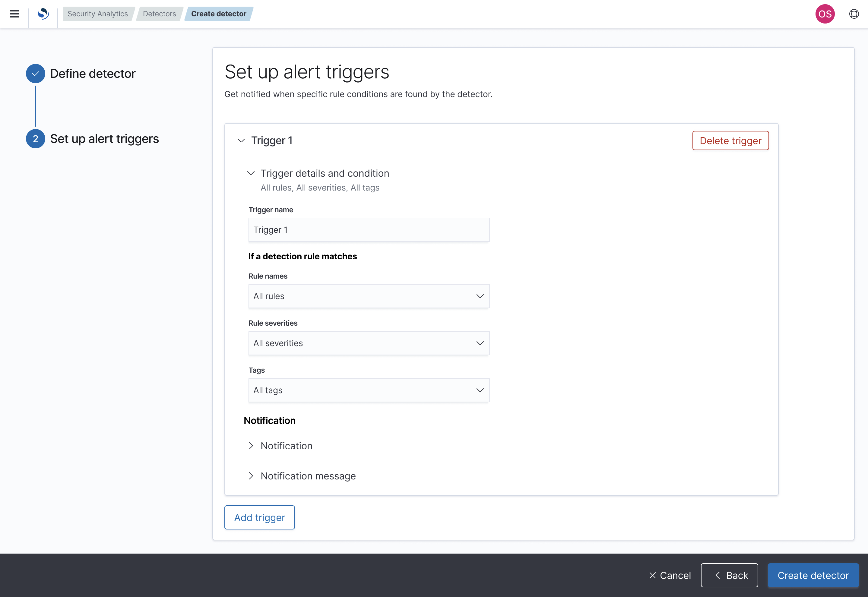Navigate to Security Analytics breadcrumb
The height and width of the screenshot is (597, 868).
pyautogui.click(x=98, y=14)
